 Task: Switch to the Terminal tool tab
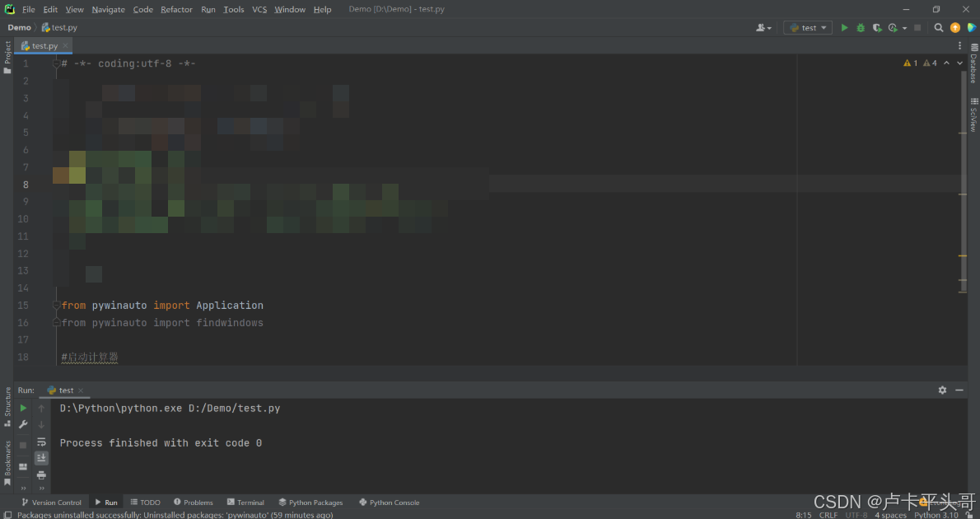pyautogui.click(x=245, y=503)
